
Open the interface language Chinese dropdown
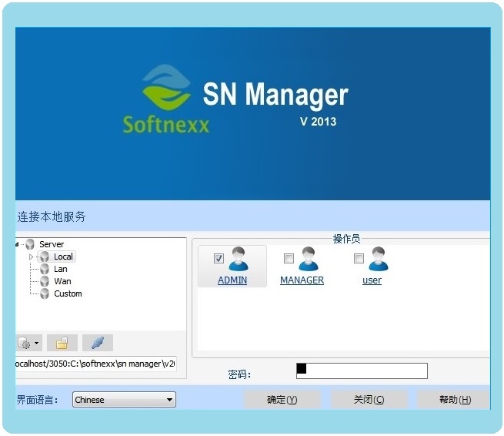pos(124,400)
